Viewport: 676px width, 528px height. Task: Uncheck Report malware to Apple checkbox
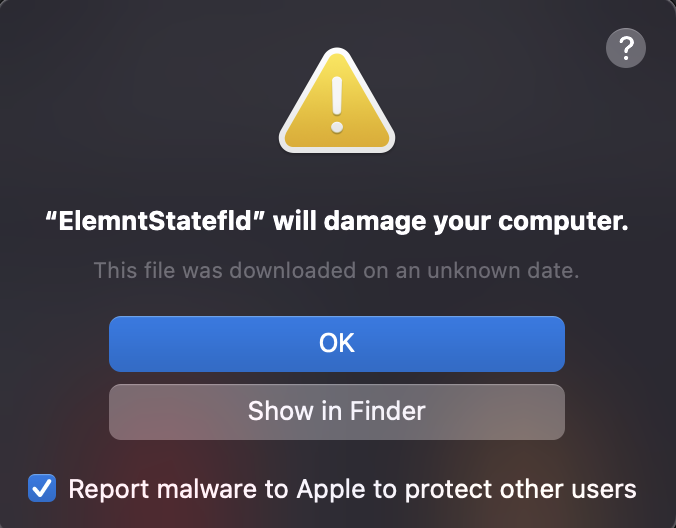(42, 489)
